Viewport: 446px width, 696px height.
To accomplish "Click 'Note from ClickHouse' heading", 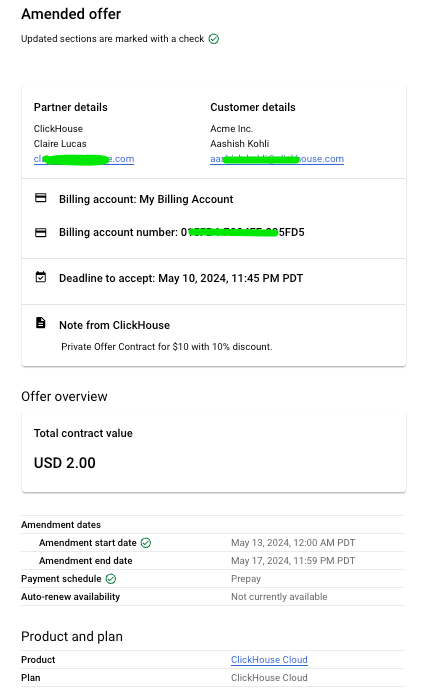I will tap(114, 325).
